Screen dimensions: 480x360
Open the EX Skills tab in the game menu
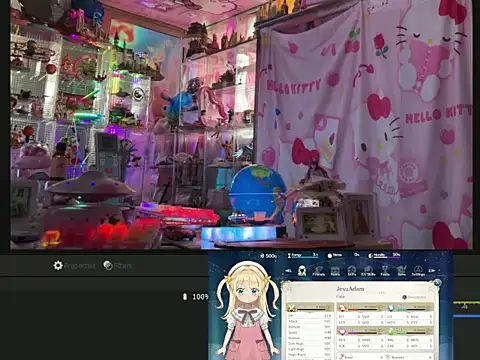point(368,271)
